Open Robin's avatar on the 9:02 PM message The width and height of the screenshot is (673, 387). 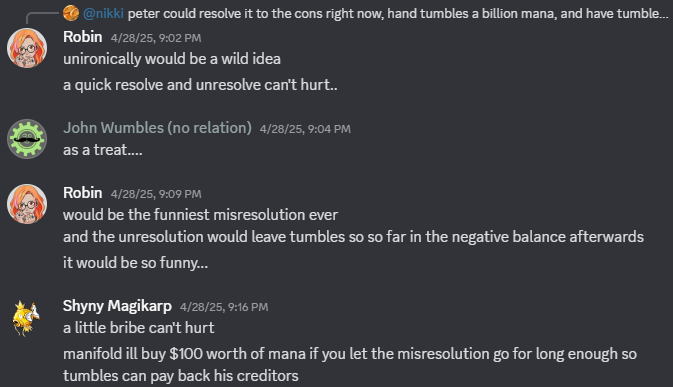tap(27, 48)
